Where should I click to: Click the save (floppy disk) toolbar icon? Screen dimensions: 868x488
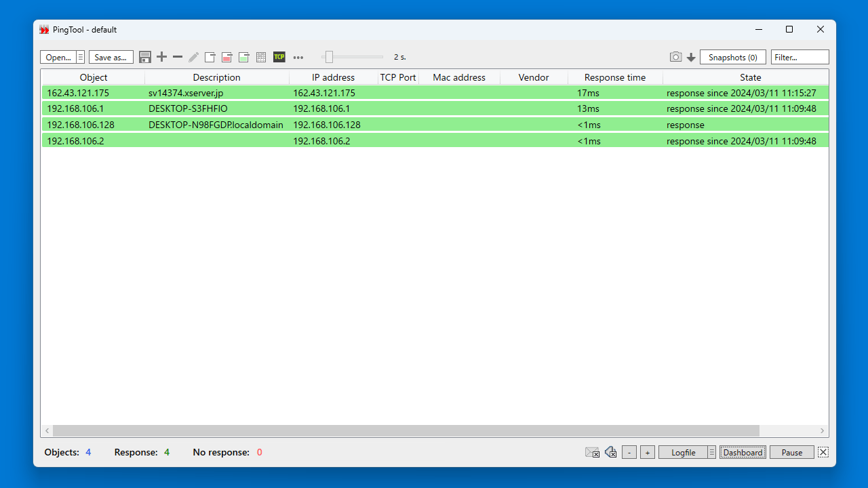145,57
